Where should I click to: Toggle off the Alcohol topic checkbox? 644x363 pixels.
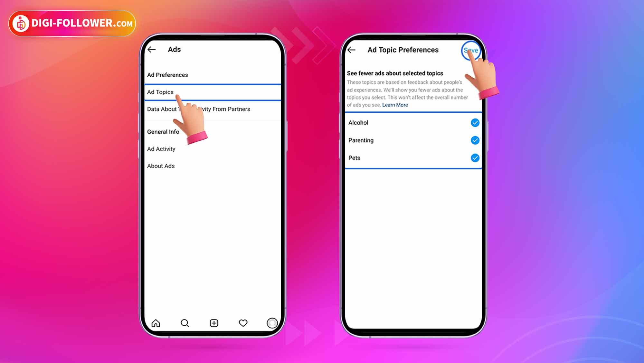475,123
